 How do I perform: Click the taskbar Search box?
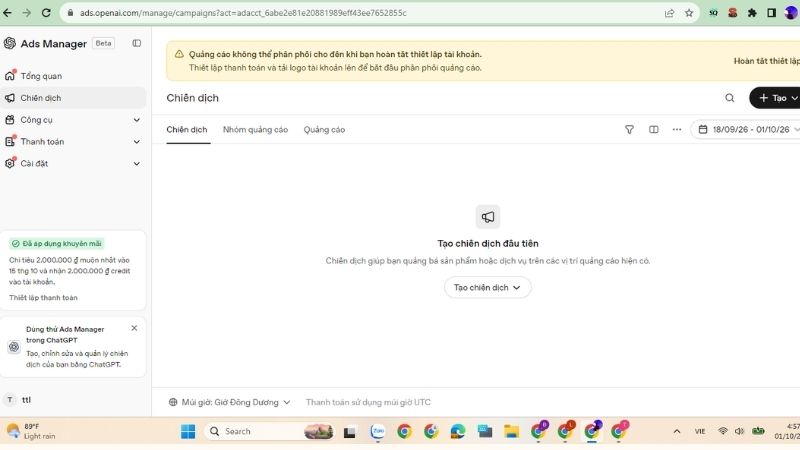tap(269, 432)
